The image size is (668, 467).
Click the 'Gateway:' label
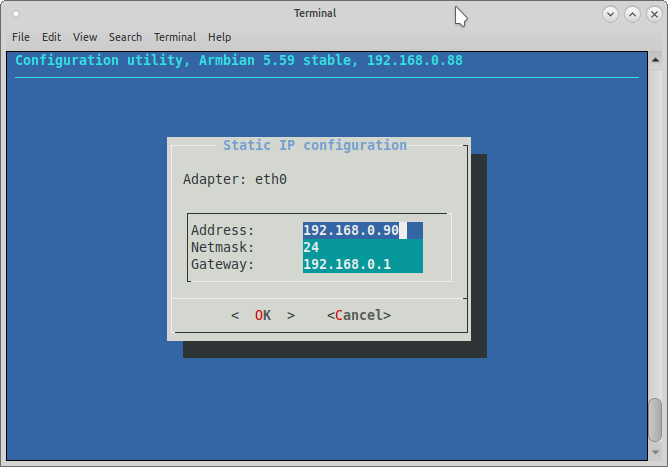222,264
